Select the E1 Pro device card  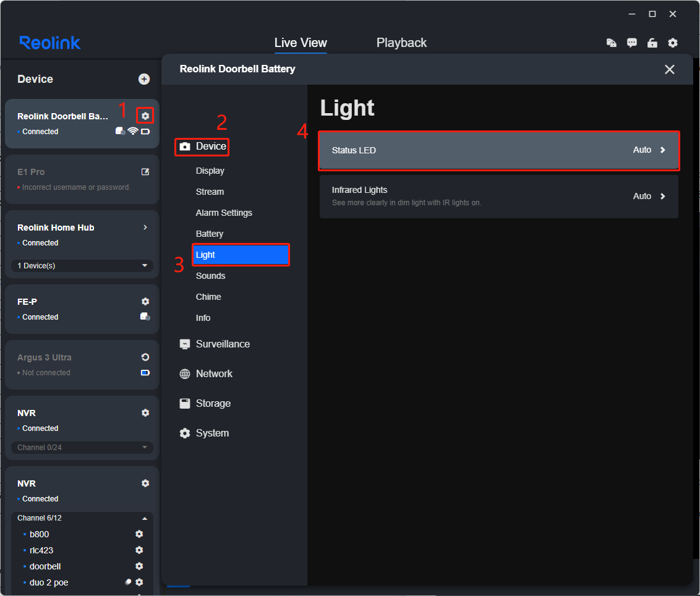(x=82, y=179)
